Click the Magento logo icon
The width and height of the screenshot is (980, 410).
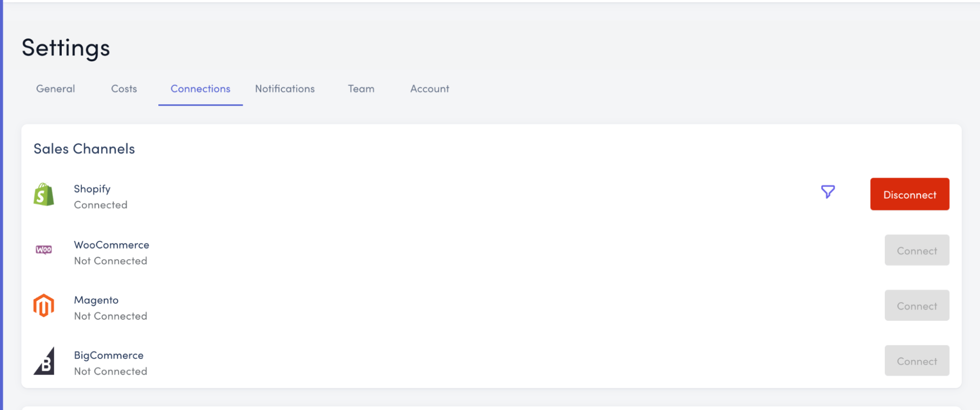(x=44, y=306)
